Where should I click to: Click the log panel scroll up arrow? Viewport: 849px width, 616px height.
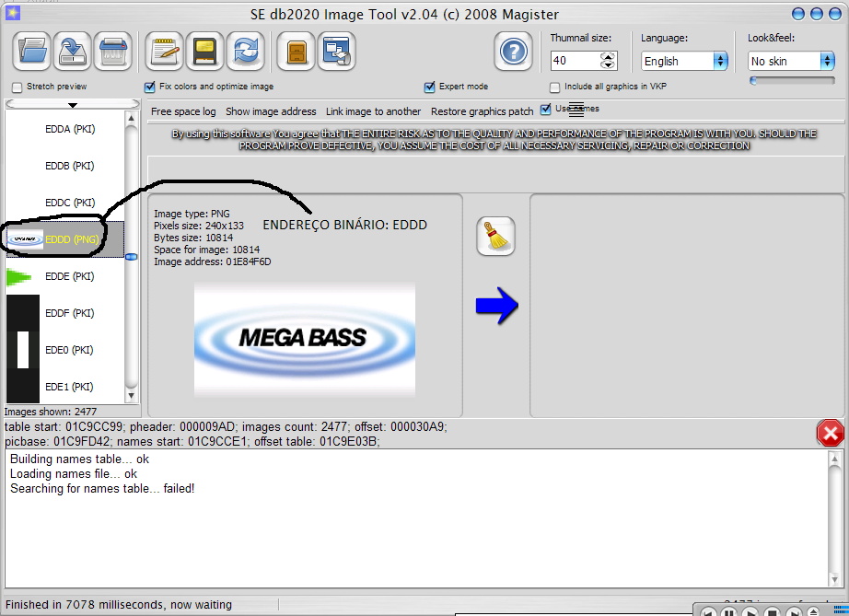point(834,459)
